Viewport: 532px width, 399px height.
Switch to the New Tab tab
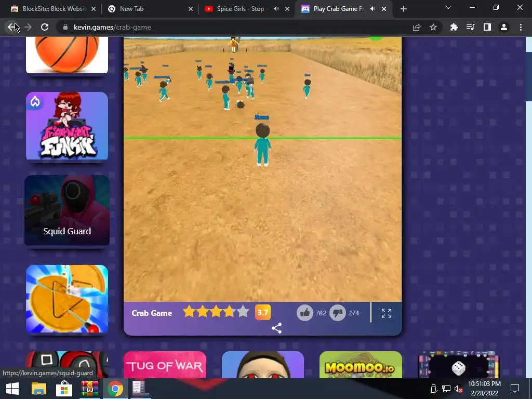[x=150, y=9]
